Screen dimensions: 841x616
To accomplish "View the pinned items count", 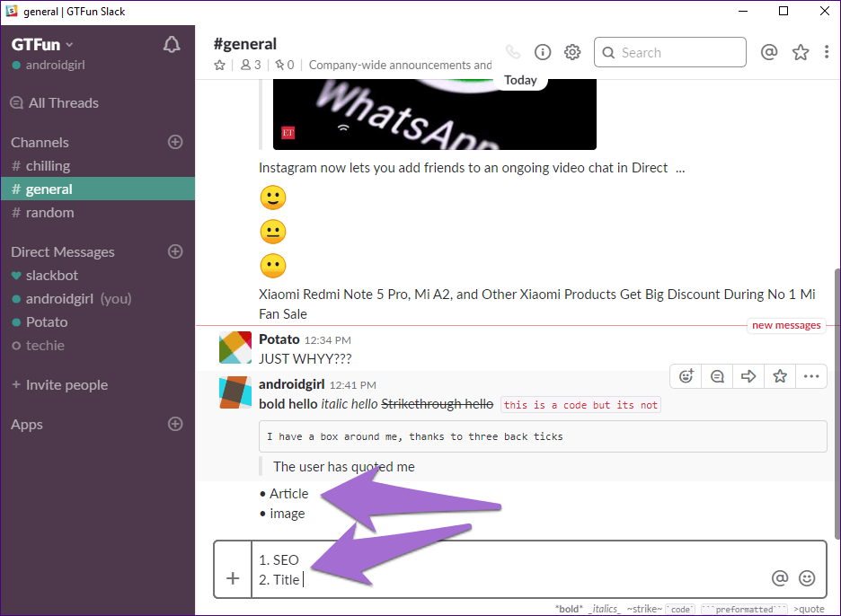I will click(x=285, y=65).
